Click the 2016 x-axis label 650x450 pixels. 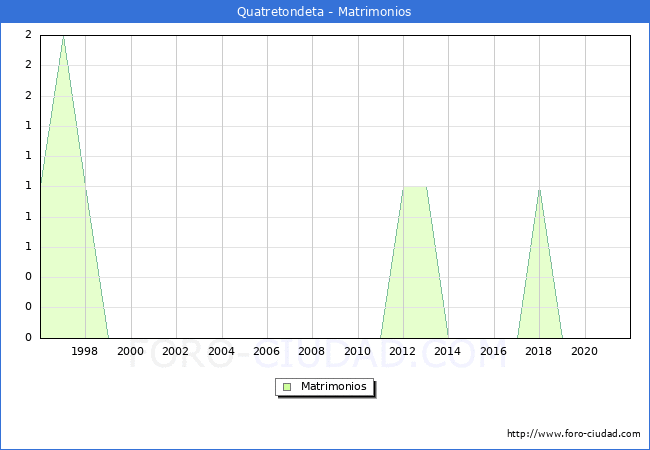(x=493, y=351)
